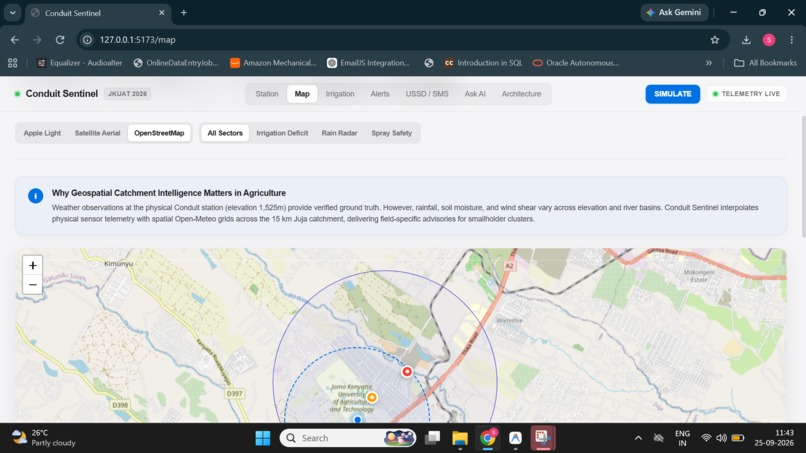The height and width of the screenshot is (453, 806).
Task: Open Oracle Autonomous bookmark
Action: [576, 63]
